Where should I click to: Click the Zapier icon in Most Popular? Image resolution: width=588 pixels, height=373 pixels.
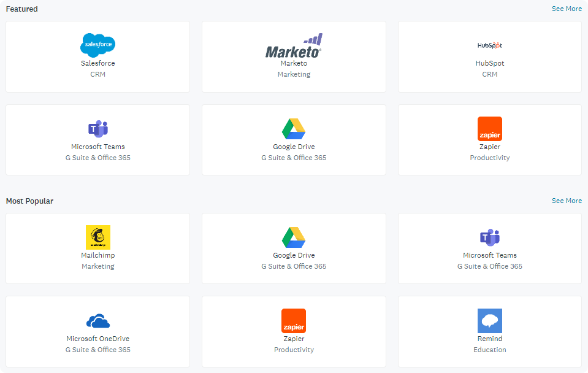tap(294, 321)
